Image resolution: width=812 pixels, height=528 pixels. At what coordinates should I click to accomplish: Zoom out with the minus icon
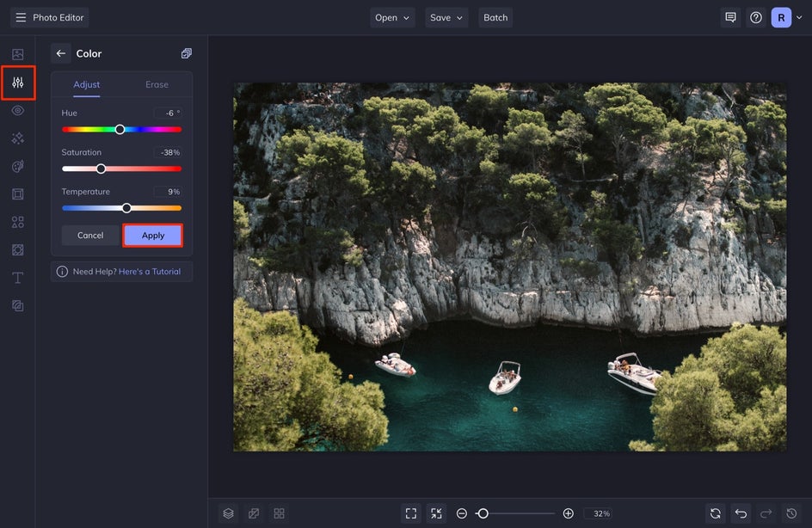point(461,513)
